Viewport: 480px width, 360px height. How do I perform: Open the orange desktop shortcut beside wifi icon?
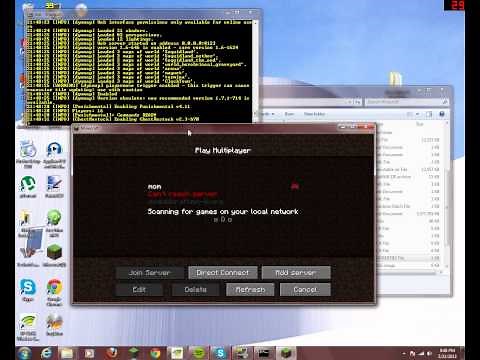tap(54, 325)
